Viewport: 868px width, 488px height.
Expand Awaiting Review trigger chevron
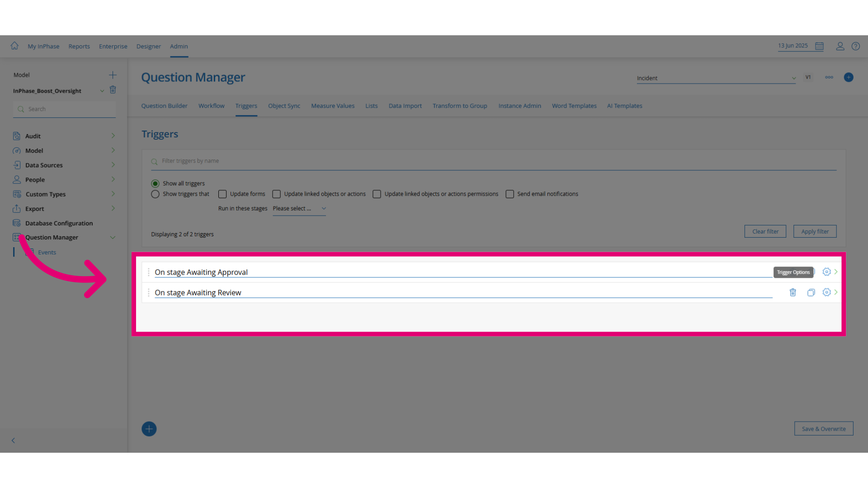[836, 292]
